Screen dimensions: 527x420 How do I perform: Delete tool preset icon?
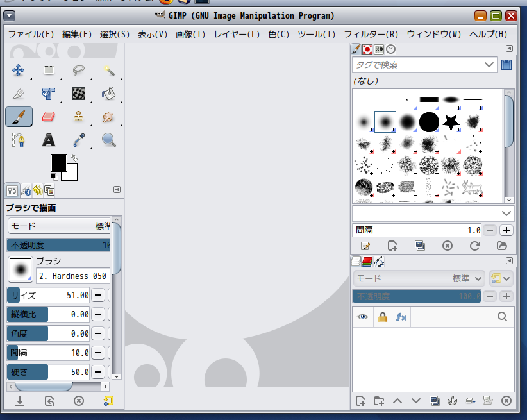tap(79, 401)
